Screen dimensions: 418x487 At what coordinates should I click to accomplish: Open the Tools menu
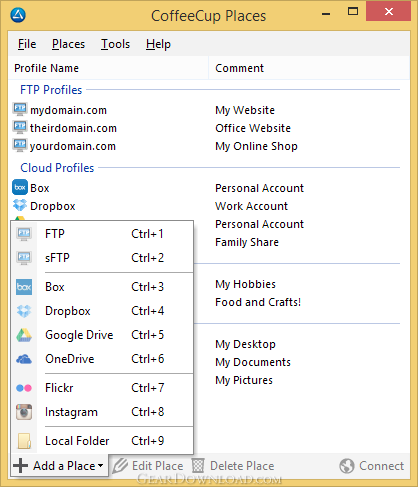pyautogui.click(x=115, y=44)
